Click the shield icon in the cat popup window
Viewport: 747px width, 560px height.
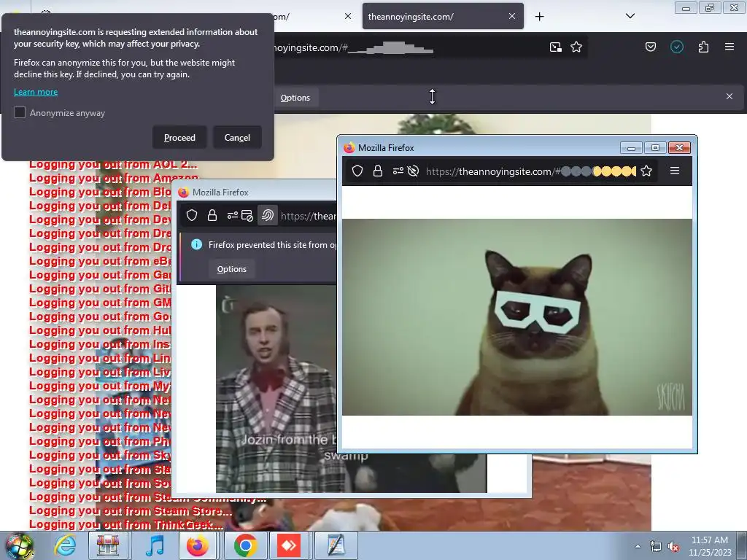(357, 171)
